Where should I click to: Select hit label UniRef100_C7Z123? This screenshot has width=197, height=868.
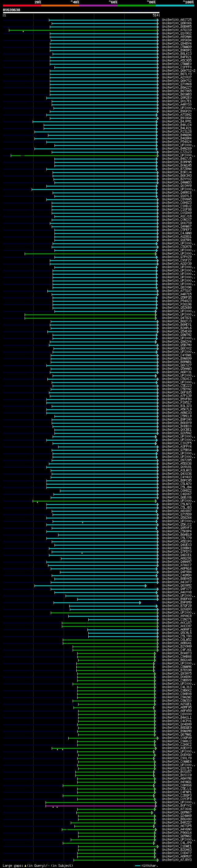(x=176, y=152)
